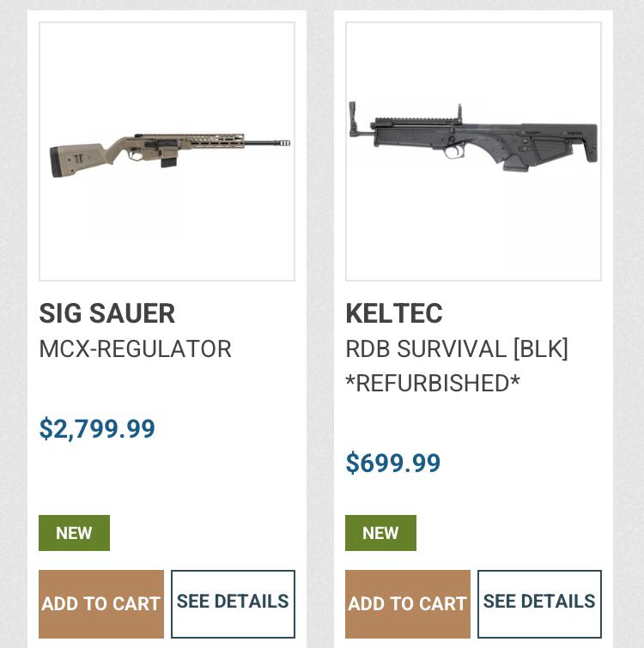Image resolution: width=644 pixels, height=648 pixels.
Task: Click the *REFURBISHED* text under Keltec
Action: point(433,383)
